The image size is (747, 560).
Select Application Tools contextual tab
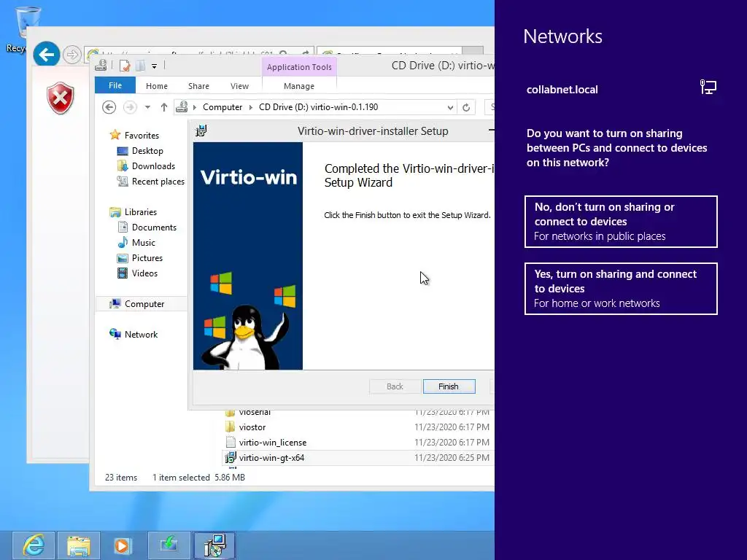(299, 67)
